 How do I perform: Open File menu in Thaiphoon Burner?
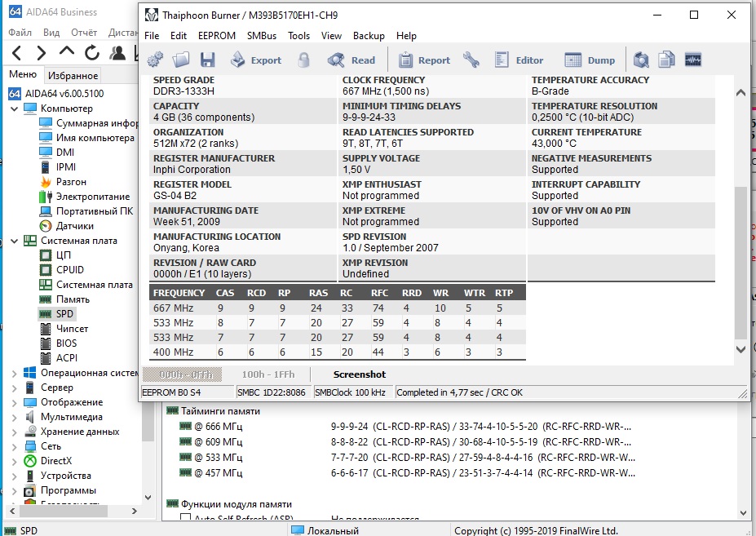152,36
